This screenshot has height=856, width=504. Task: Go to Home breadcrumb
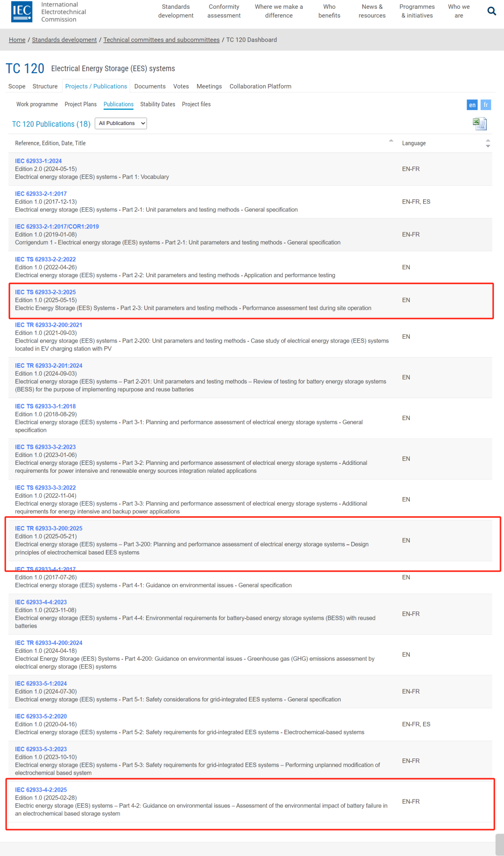point(17,40)
